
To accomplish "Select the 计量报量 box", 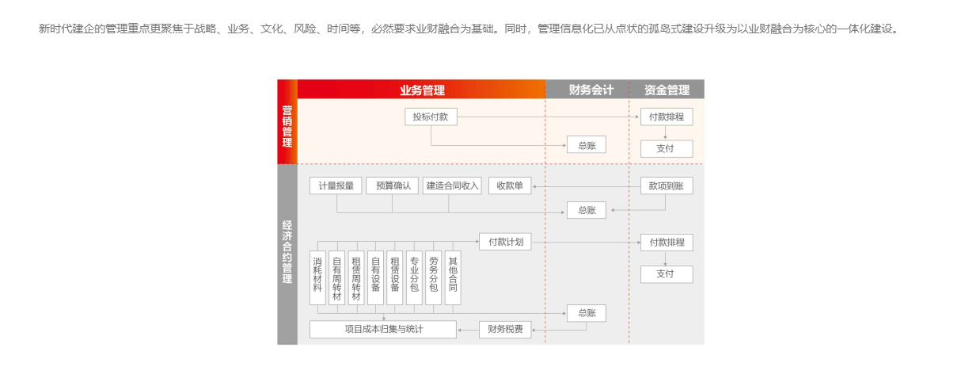I will click(x=336, y=185).
